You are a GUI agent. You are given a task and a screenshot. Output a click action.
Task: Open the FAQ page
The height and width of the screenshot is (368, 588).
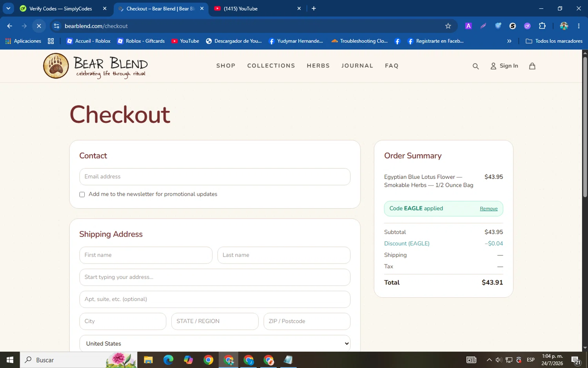(392, 66)
